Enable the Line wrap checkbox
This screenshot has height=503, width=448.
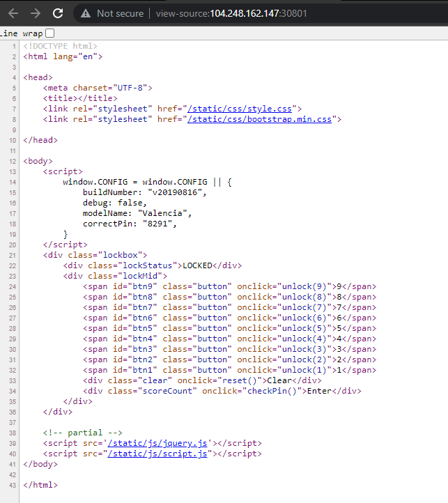[x=49, y=33]
